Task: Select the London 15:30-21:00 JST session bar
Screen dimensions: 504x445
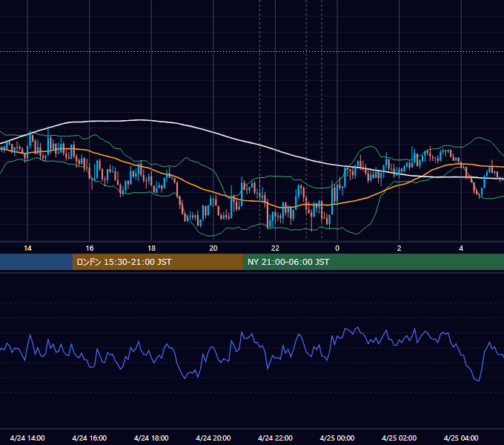Action: pos(157,262)
